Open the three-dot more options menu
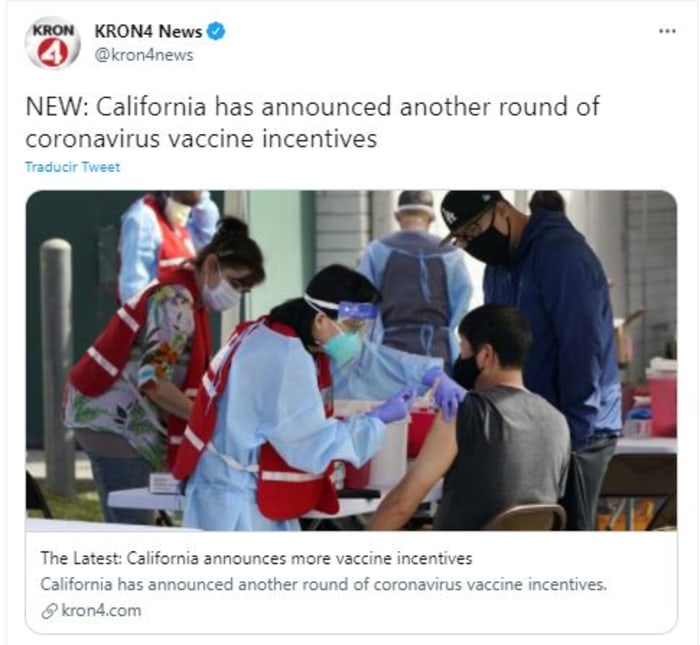700x645 pixels. point(667,31)
